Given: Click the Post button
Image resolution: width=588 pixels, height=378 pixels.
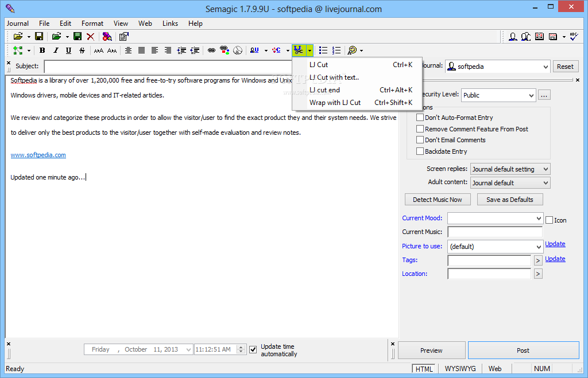Looking at the screenshot, I should [523, 350].
